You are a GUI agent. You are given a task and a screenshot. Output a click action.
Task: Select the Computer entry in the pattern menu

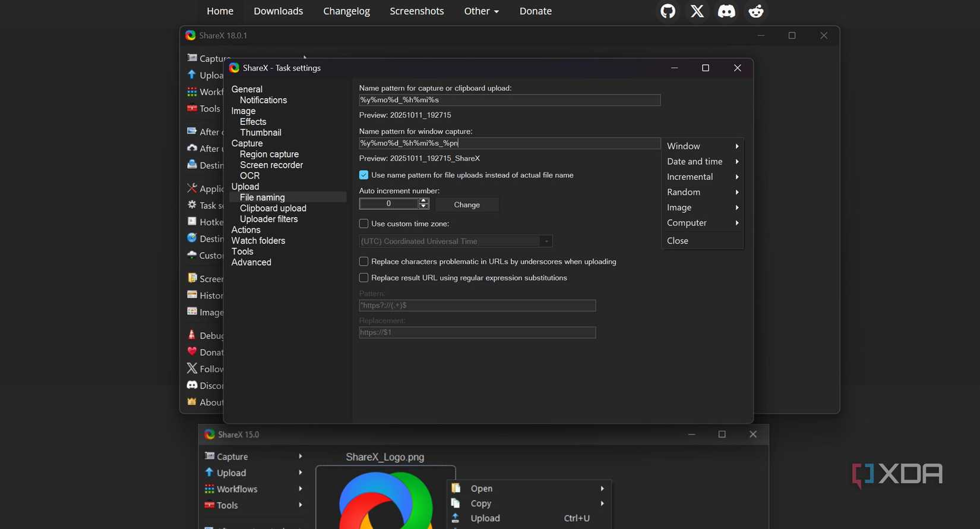[703, 223]
